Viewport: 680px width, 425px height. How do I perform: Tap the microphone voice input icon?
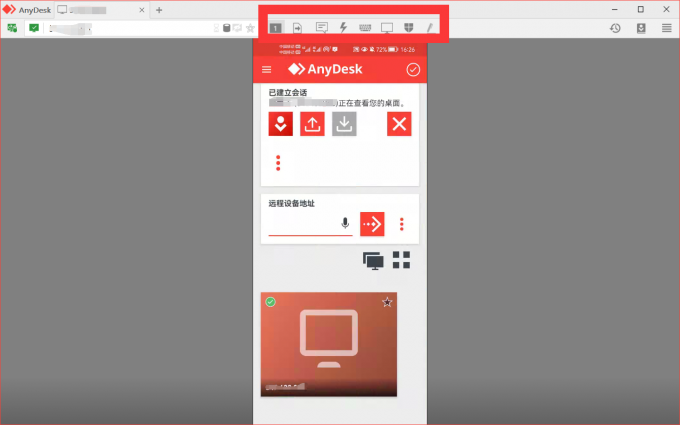tap(345, 223)
